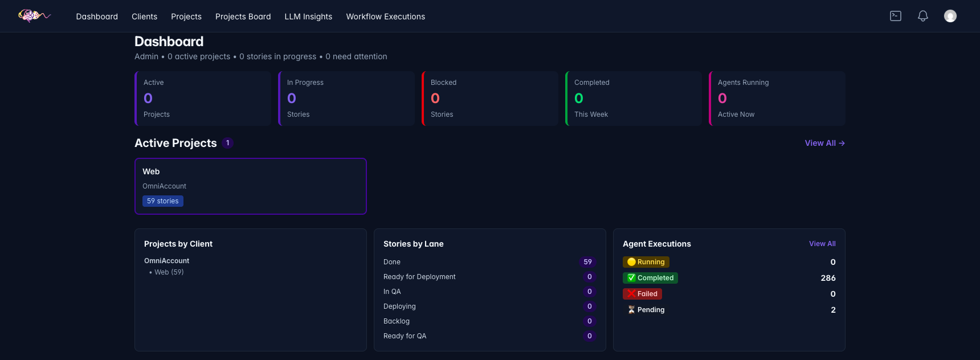Select the Agents Running stat card

777,99
